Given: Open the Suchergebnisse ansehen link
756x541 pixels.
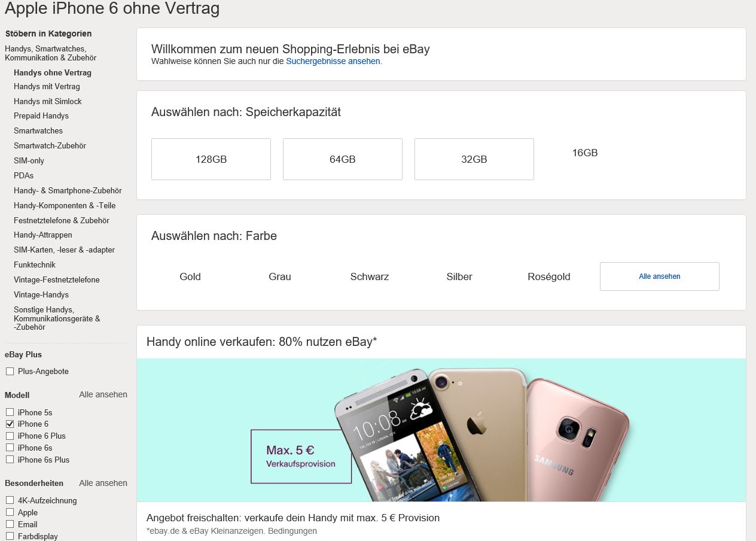Looking at the screenshot, I should (333, 61).
